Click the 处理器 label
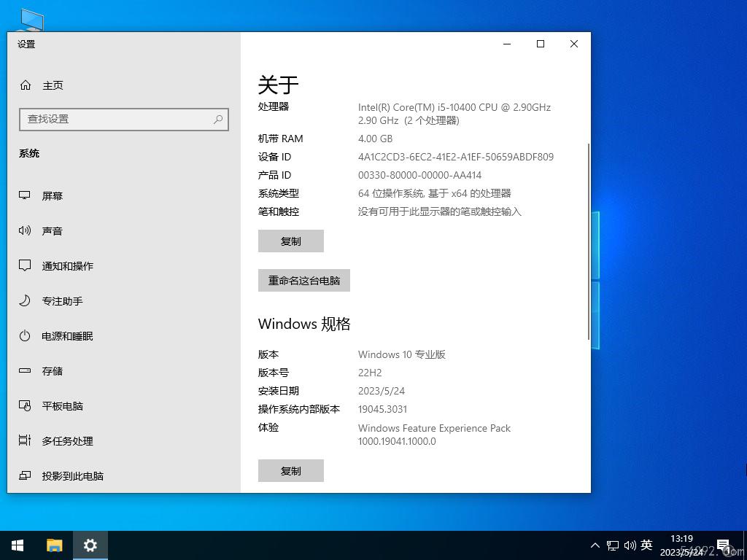747x560 pixels. (x=274, y=106)
